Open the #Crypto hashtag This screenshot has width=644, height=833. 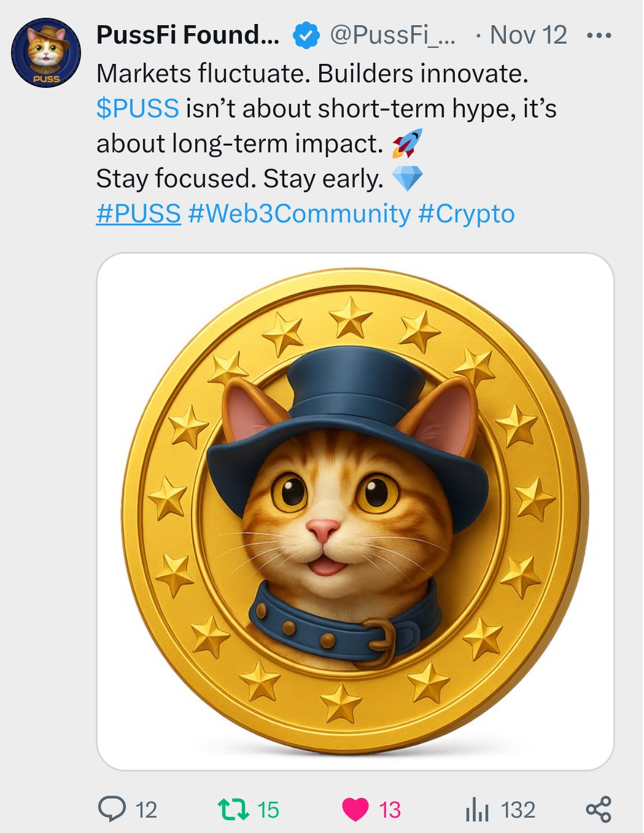click(467, 214)
